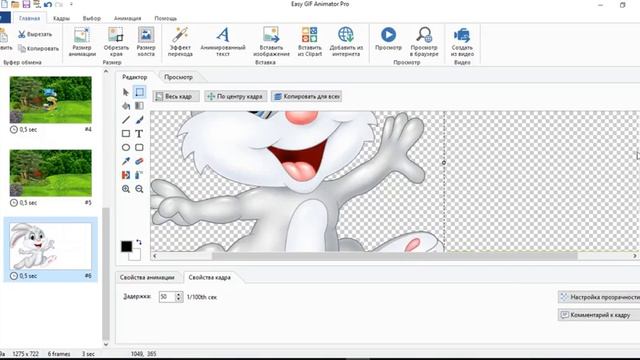The image size is (640, 360).
Task: Select the eraser tool
Action: click(x=139, y=161)
